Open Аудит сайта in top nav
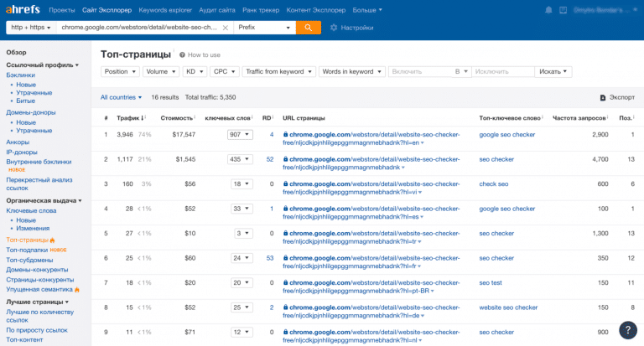Viewport: 644px width, 346px height. pos(217,10)
